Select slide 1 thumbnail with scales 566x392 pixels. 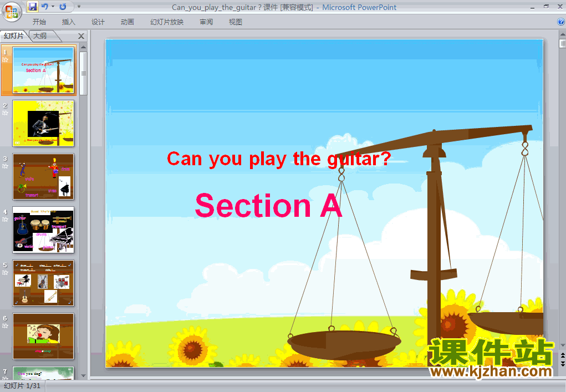point(43,70)
